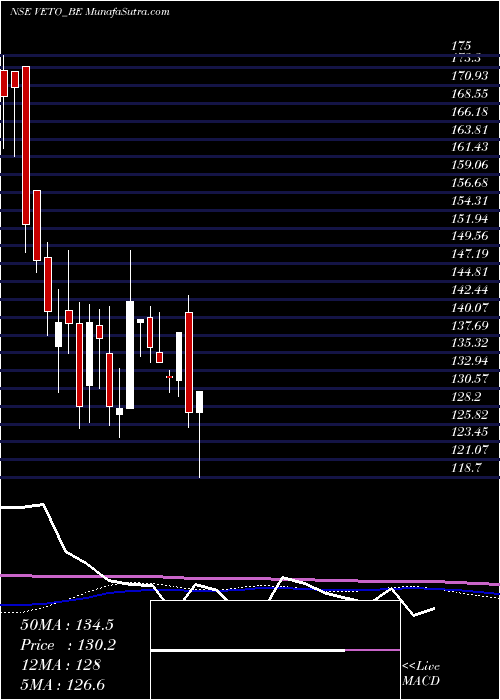This screenshot has width=500, height=700.
Task: Select the 137.69 price label
Action: 470,325
